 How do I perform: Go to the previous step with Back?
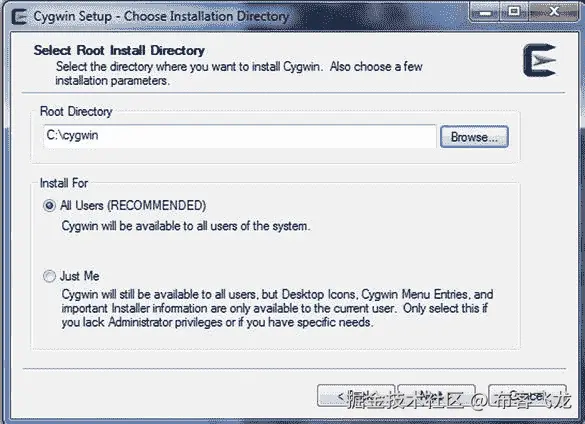[356, 396]
